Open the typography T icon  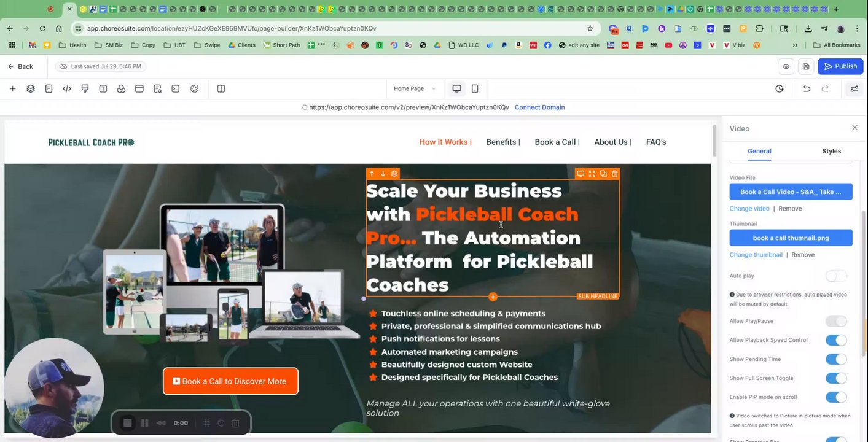point(103,89)
